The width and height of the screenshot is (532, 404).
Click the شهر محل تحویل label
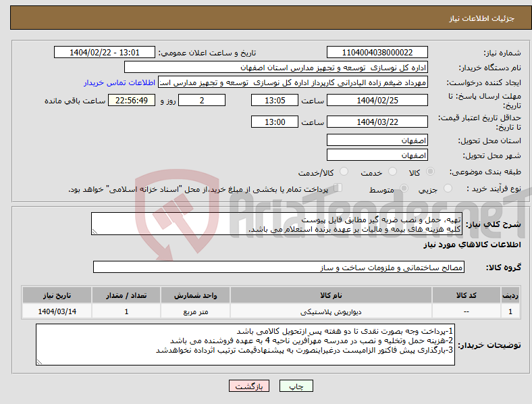pos(492,155)
